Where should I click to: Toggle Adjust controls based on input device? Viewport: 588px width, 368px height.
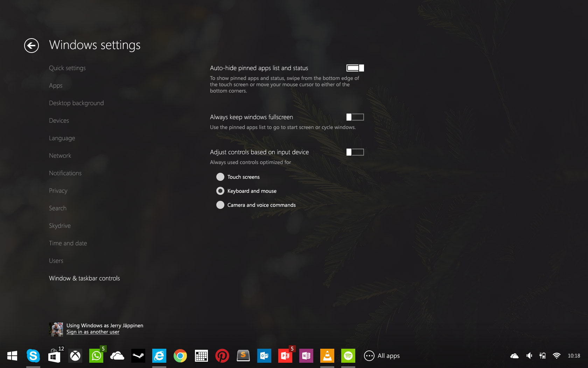(x=355, y=152)
